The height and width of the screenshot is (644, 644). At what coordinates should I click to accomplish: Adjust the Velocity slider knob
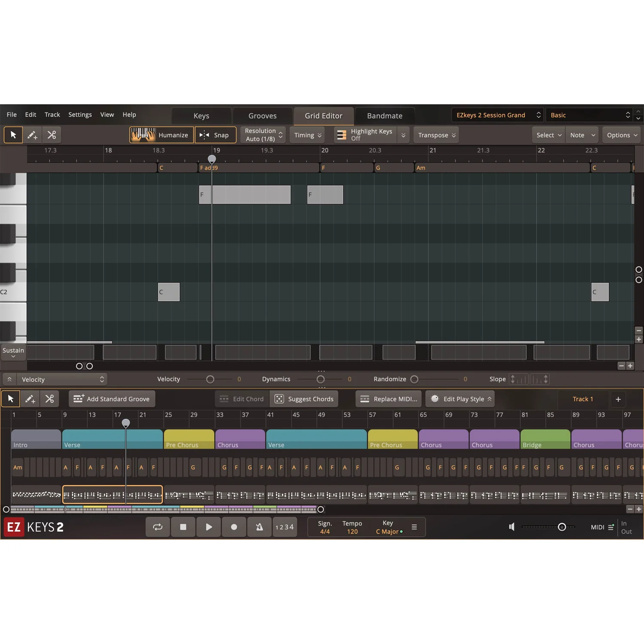210,380
